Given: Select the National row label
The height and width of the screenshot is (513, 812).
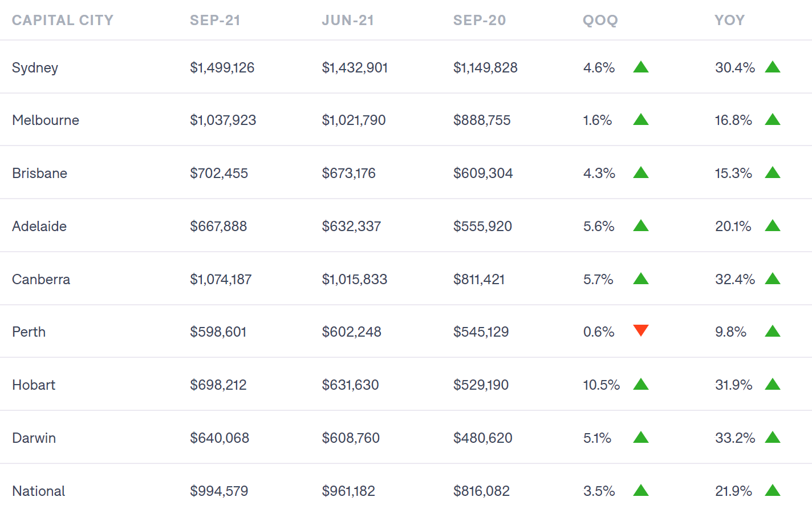Looking at the screenshot, I should pos(38,491).
